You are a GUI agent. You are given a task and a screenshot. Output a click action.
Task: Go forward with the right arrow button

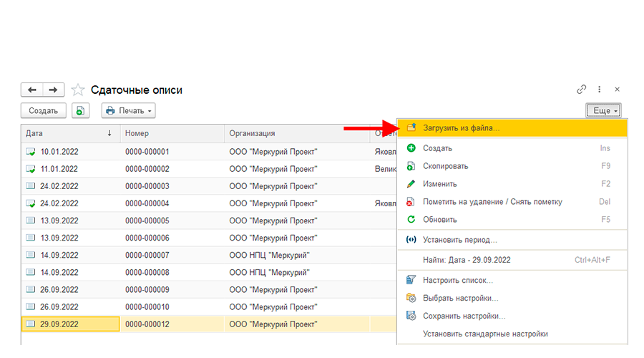[54, 89]
